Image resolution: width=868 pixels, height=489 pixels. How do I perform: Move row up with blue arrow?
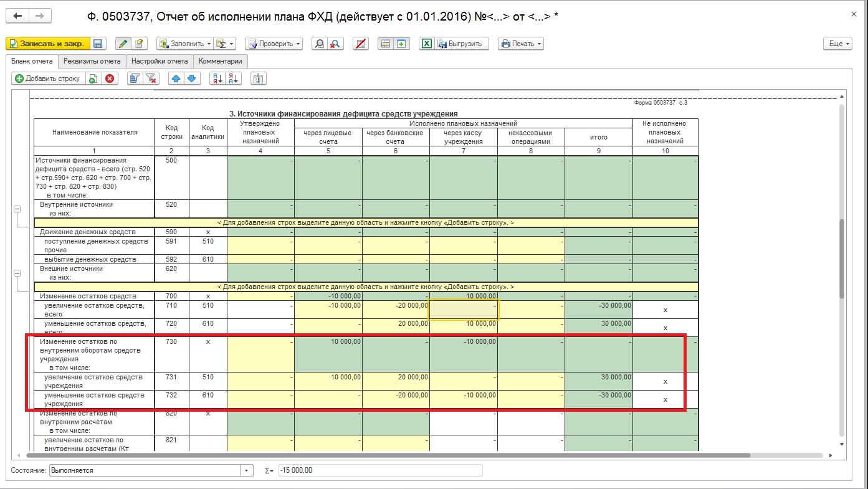coord(176,78)
